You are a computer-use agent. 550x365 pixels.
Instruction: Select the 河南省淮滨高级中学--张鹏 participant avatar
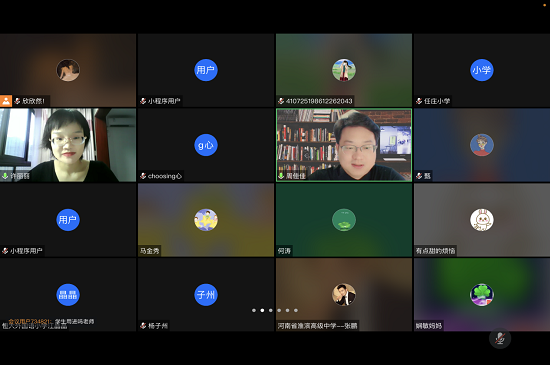click(344, 295)
